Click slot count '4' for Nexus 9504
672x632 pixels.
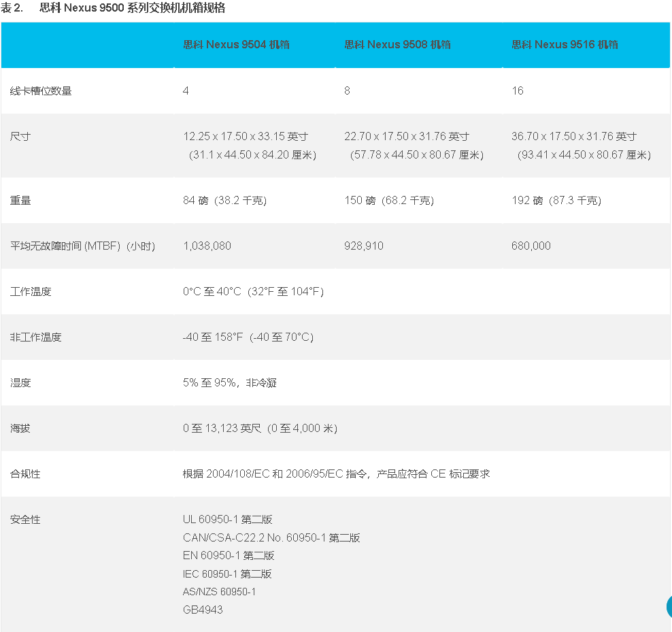coord(186,91)
